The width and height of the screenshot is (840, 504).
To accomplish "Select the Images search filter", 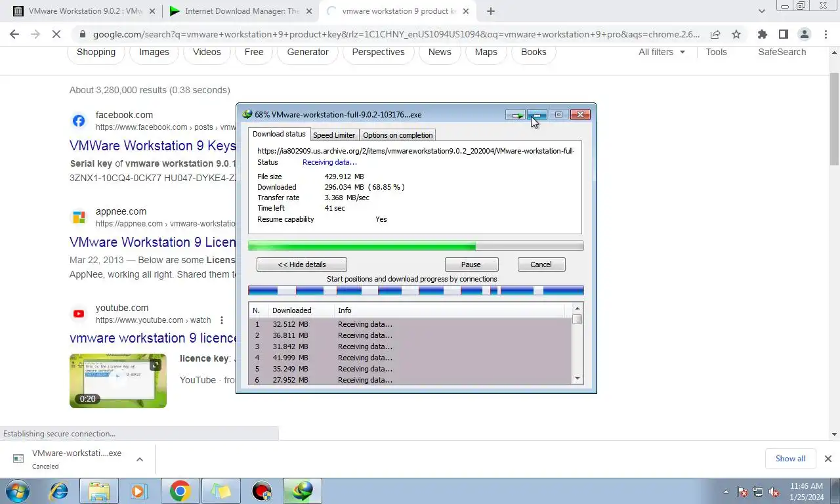I will [x=154, y=52].
